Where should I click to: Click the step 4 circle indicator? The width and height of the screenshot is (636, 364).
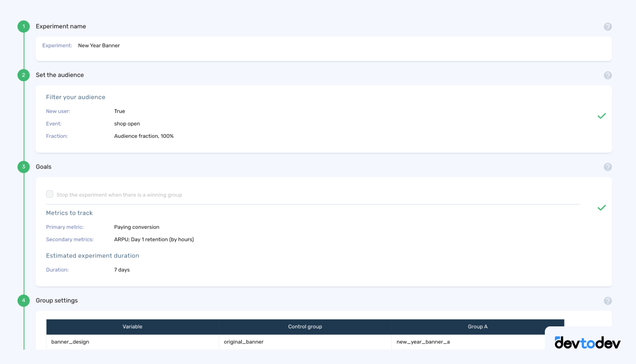(23, 300)
